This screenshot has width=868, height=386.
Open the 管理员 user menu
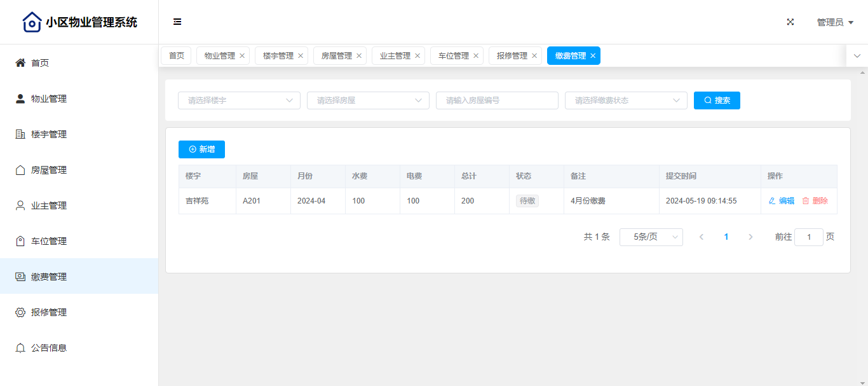click(x=834, y=22)
